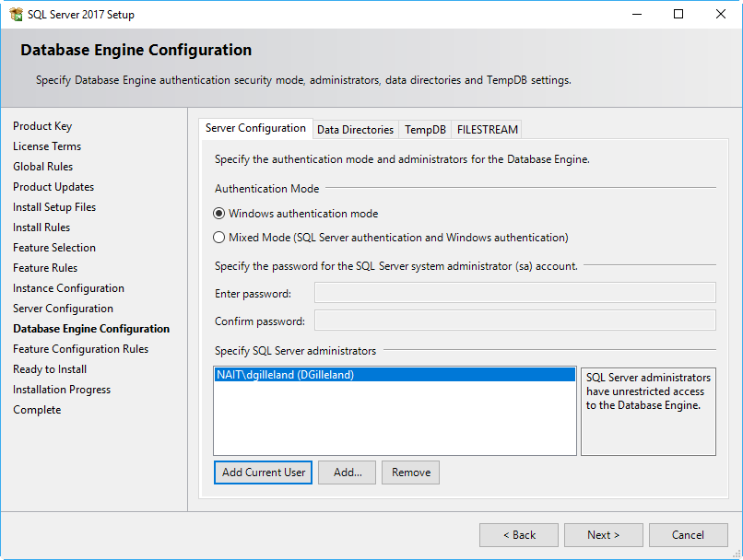This screenshot has height=560, width=743.
Task: Click the Feature Configuration Rules step
Action: 80,349
